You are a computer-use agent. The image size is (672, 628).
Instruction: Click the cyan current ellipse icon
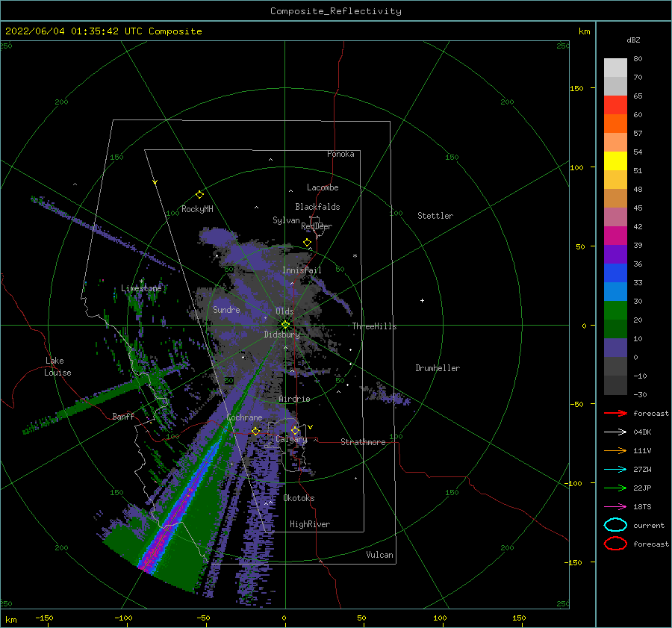(x=615, y=525)
